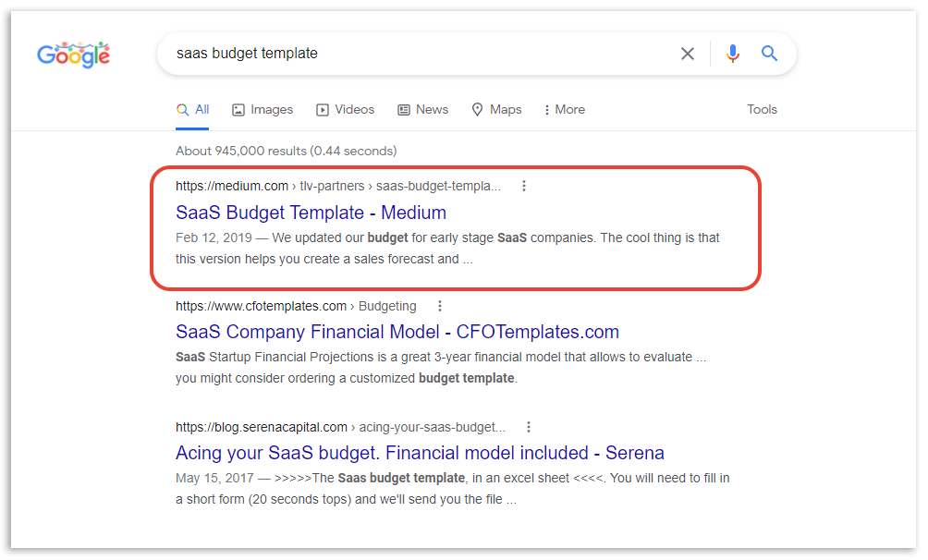Open the Maps tab
Image resolution: width=928 pixels, height=560 pixels.
[496, 110]
